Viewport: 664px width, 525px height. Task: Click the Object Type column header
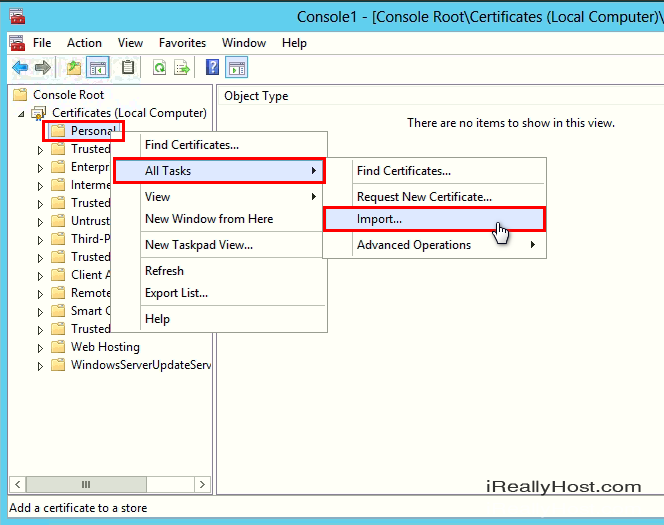(256, 96)
